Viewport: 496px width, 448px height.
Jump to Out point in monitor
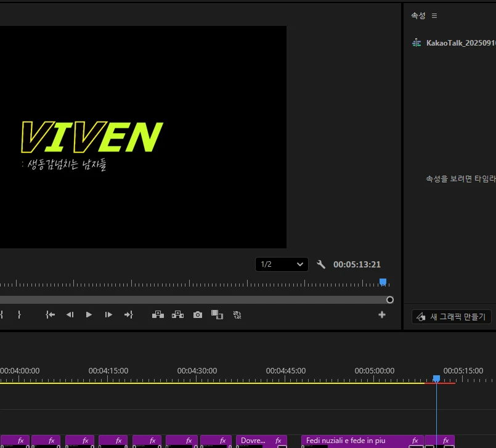tap(128, 314)
